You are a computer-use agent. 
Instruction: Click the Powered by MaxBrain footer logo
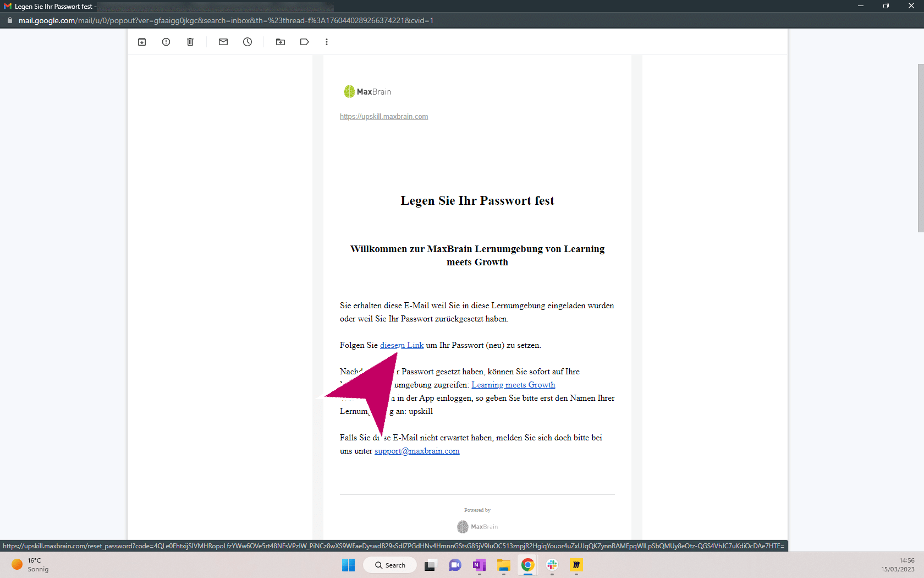pyautogui.click(x=477, y=527)
